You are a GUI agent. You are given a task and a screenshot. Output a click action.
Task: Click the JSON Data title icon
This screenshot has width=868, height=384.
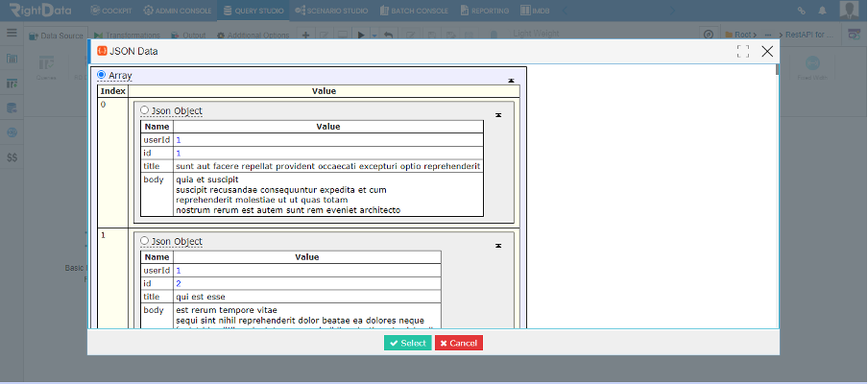pyautogui.click(x=102, y=51)
